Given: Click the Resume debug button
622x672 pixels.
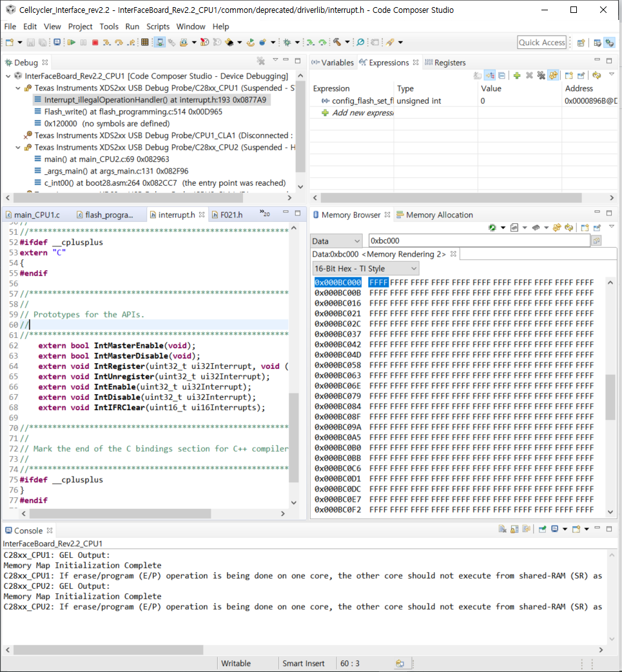Looking at the screenshot, I should click(x=72, y=43).
